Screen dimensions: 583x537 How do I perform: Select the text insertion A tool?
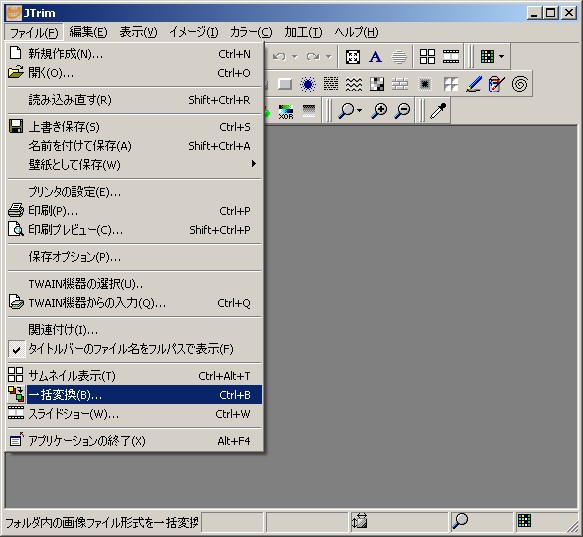tap(376, 57)
